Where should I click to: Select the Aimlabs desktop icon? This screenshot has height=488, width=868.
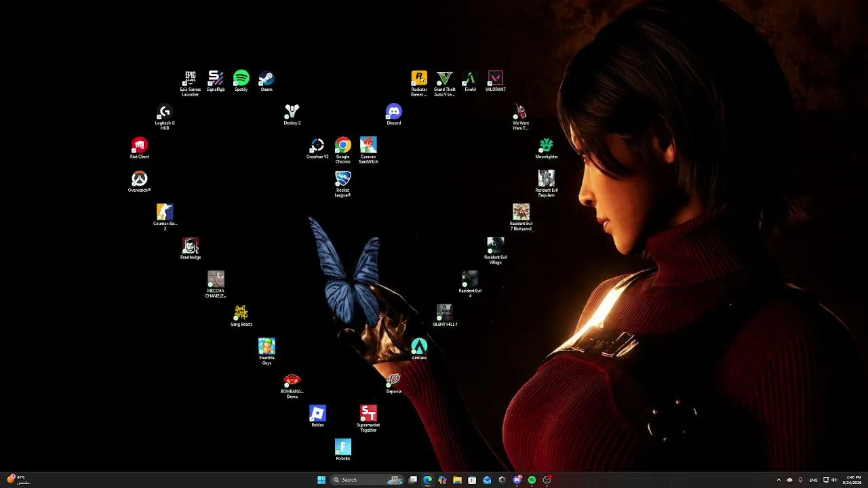pyautogui.click(x=419, y=349)
